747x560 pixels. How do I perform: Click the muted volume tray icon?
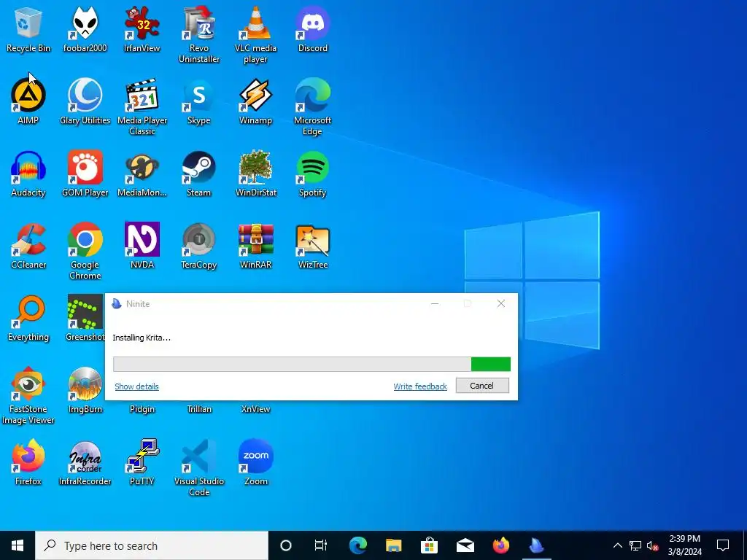pyautogui.click(x=653, y=545)
